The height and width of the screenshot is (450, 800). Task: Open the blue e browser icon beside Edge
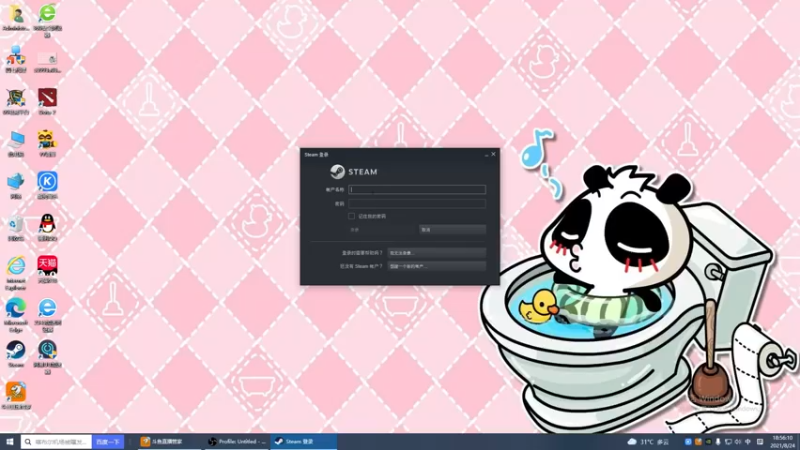click(x=47, y=315)
